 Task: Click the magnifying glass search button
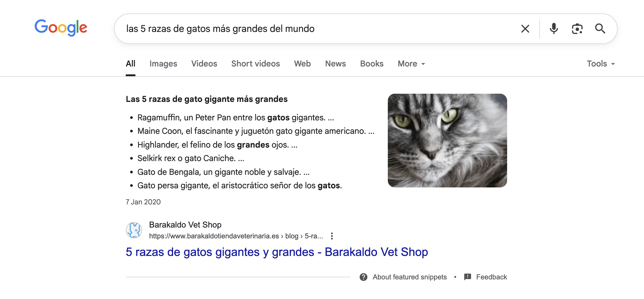(x=600, y=29)
